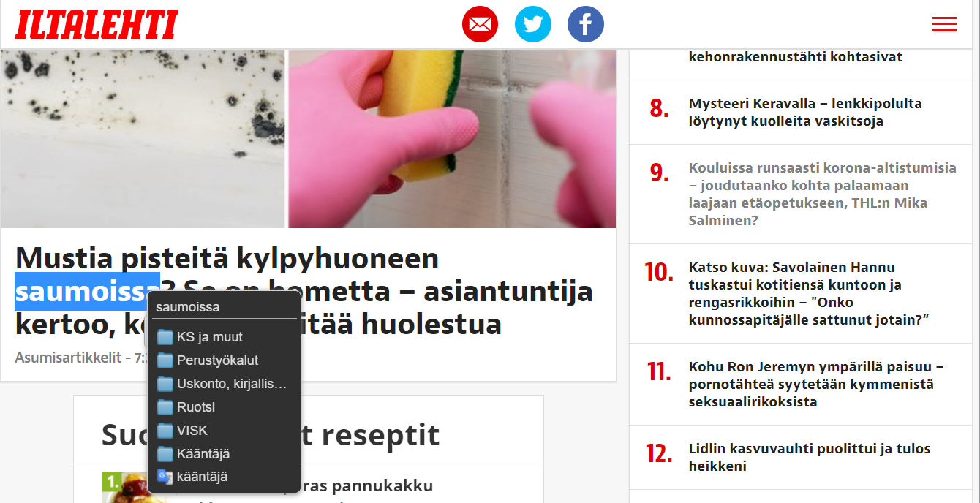Open the hamburger menu icon
Image resolution: width=980 pixels, height=503 pixels.
click(944, 24)
